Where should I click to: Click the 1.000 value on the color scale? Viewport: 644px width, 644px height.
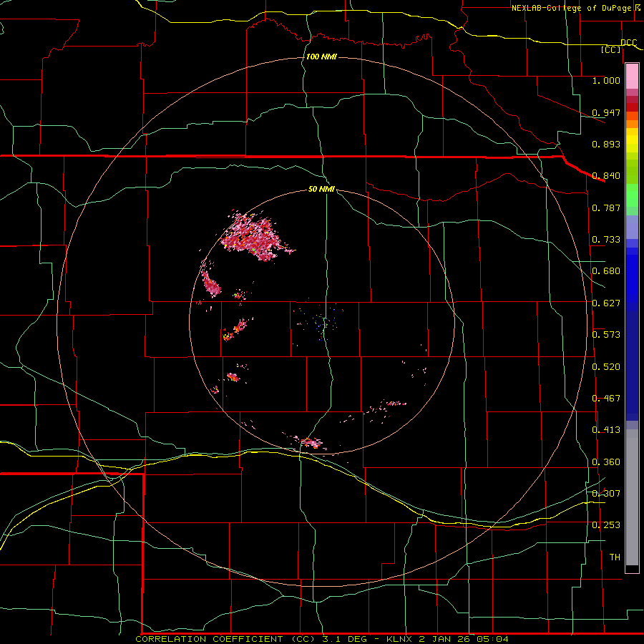(606, 80)
